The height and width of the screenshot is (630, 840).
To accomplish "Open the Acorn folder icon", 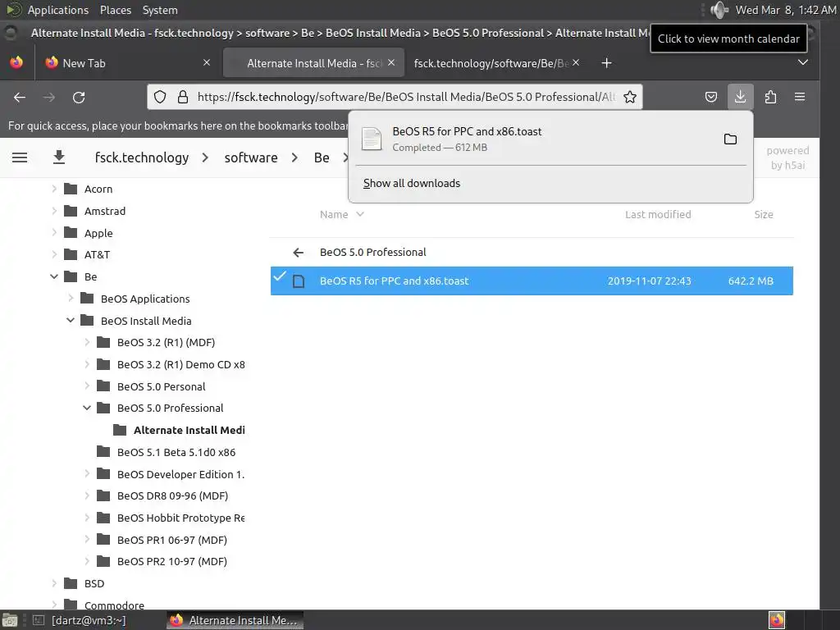I will point(71,189).
